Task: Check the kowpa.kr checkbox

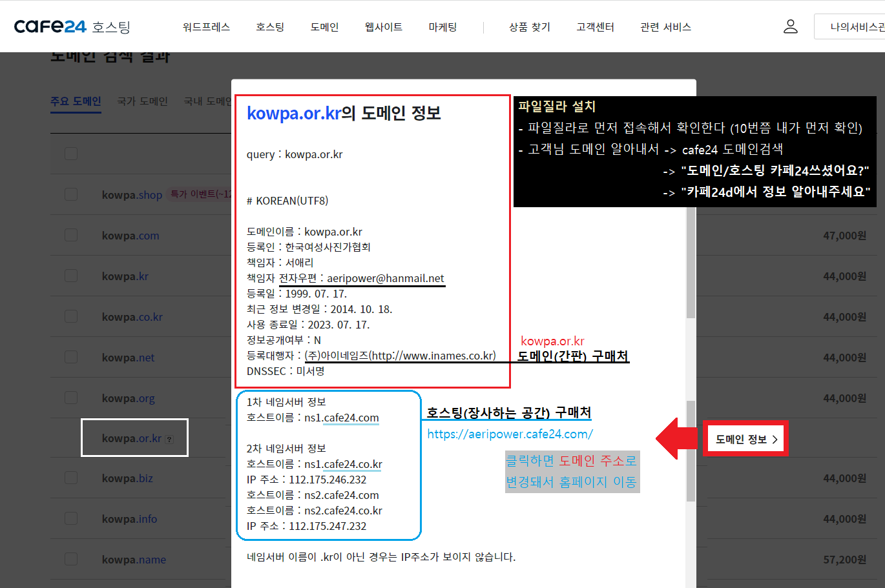Action: tap(71, 276)
